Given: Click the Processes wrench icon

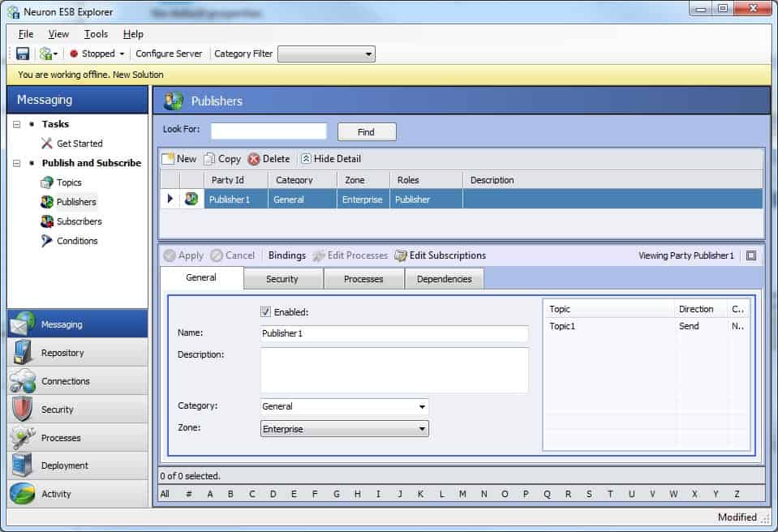Looking at the screenshot, I should tap(23, 437).
